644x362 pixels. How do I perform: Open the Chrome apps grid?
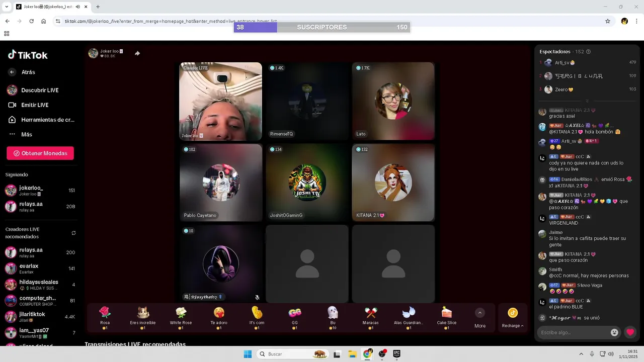pos(7,34)
